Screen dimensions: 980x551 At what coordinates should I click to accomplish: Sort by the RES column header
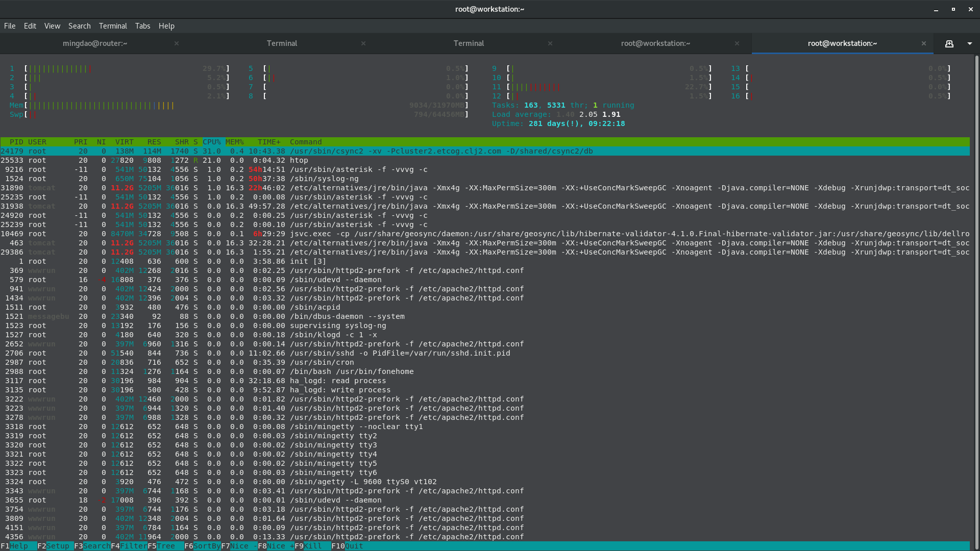pyautogui.click(x=154, y=142)
